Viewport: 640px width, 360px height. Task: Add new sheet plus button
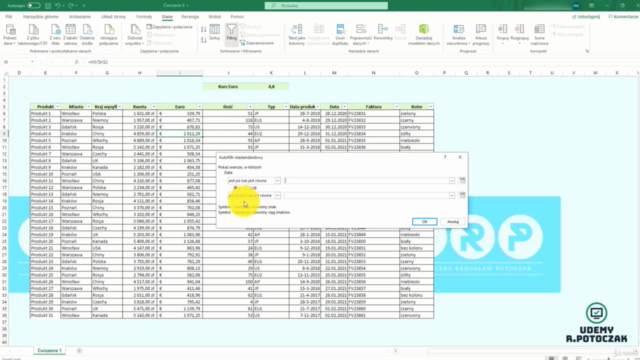[x=79, y=351]
